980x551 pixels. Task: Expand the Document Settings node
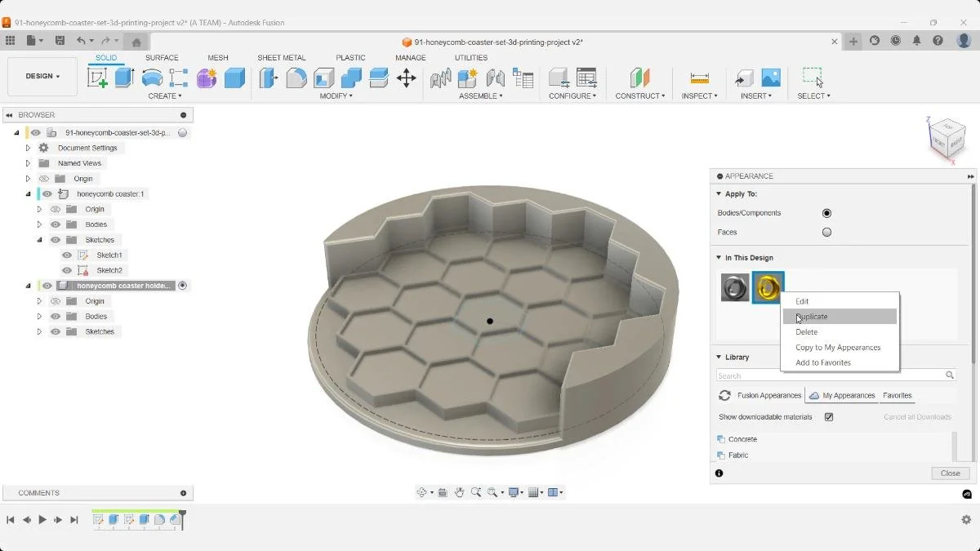27,148
